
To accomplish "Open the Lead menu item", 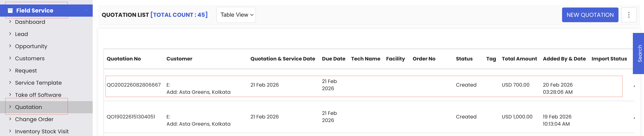I will point(22,34).
